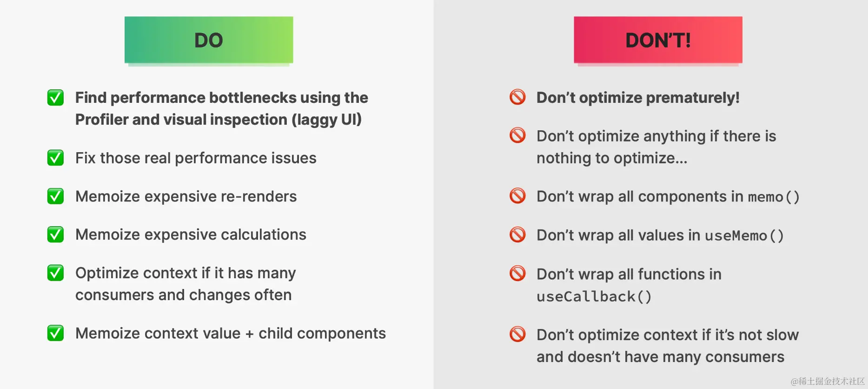Viewport: 868px width, 389px height.
Task: Toggle the checkmark next to "Find performance bottlenecks"
Action: click(55, 98)
